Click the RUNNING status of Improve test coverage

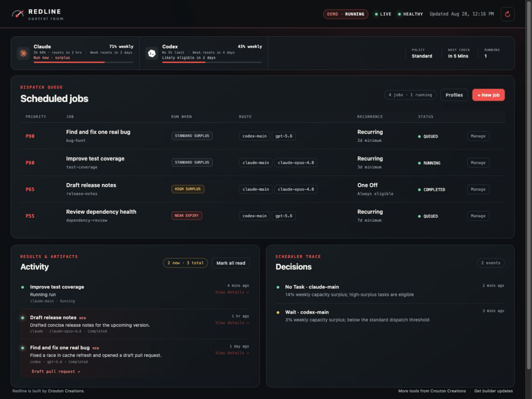pyautogui.click(x=429, y=163)
